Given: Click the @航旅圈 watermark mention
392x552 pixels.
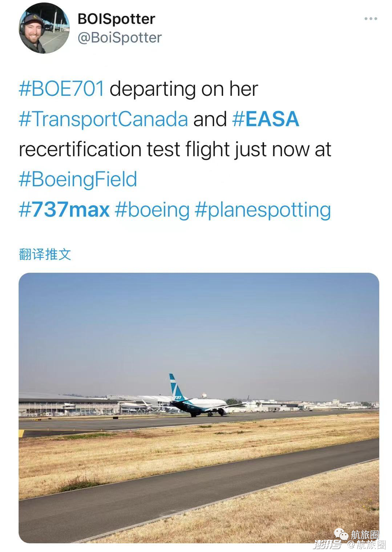Looking at the screenshot, I should [x=366, y=545].
